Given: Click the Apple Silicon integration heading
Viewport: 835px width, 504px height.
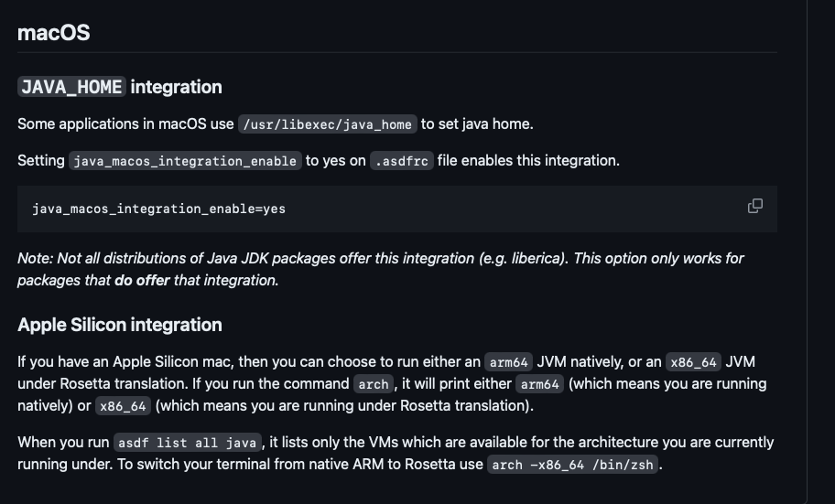Looking at the screenshot, I should click(120, 325).
